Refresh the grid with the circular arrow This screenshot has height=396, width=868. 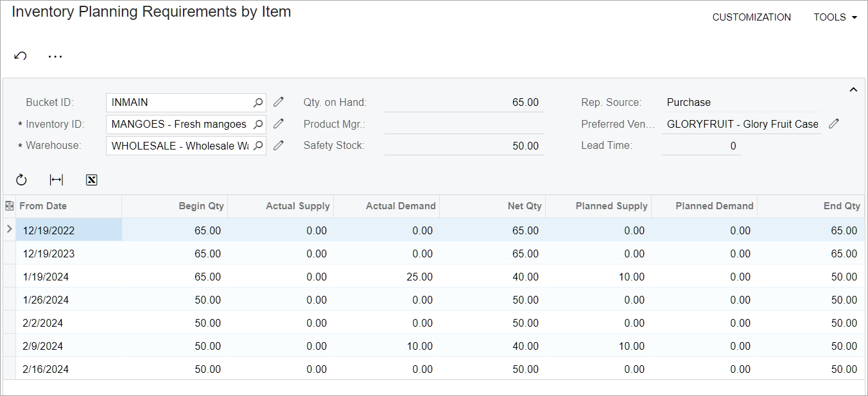(x=21, y=180)
